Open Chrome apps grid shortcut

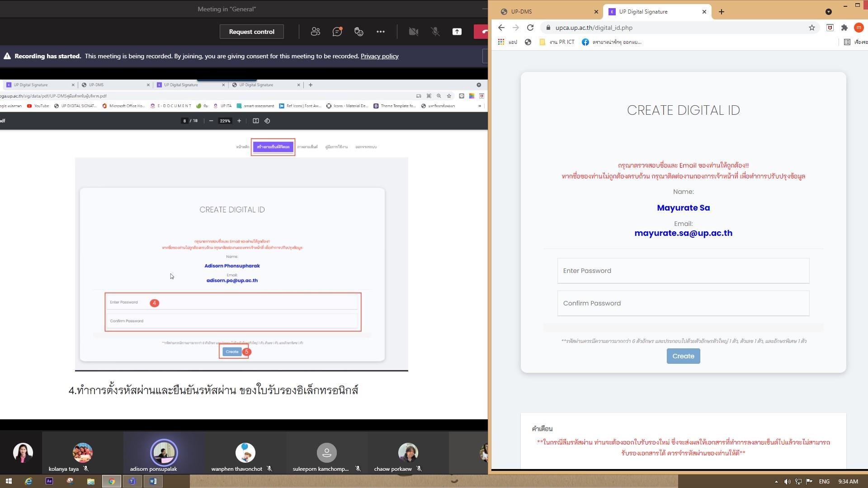(501, 42)
